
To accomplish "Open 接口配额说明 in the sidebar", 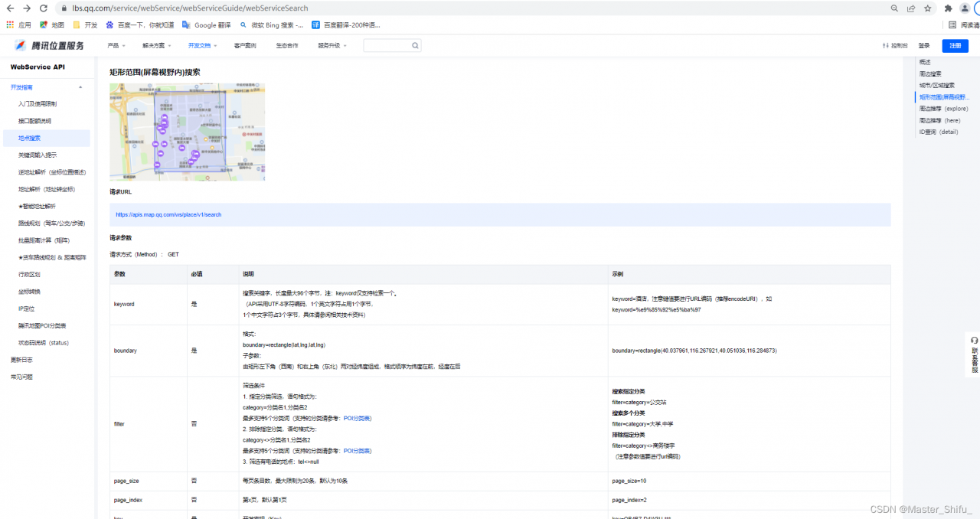I will [35, 121].
